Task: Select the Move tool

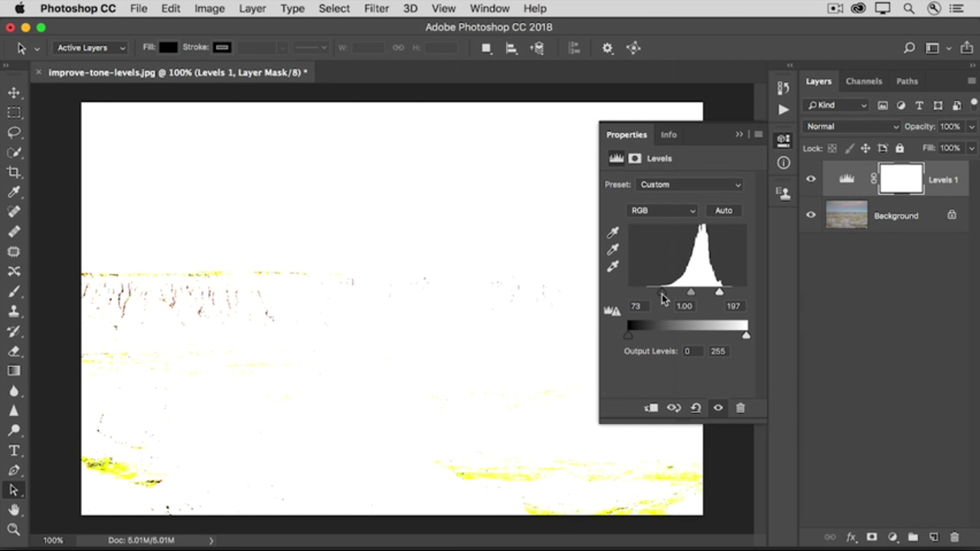Action: pyautogui.click(x=14, y=93)
